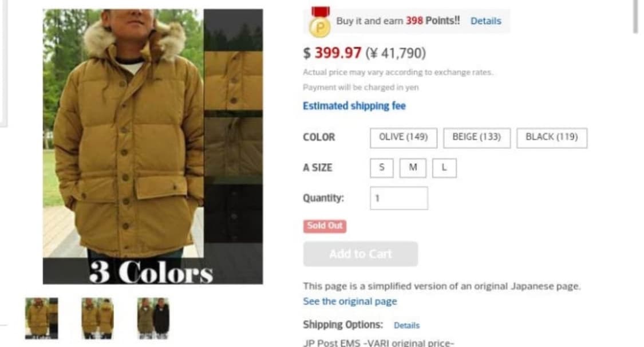Select the BEIGE (133) color option
Image resolution: width=644 pixels, height=347 pixels.
pyautogui.click(x=476, y=137)
